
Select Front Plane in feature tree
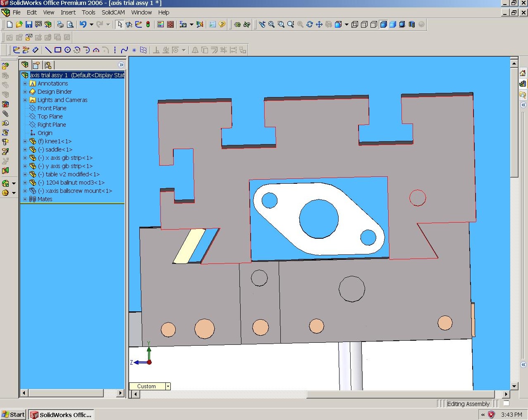pos(52,108)
